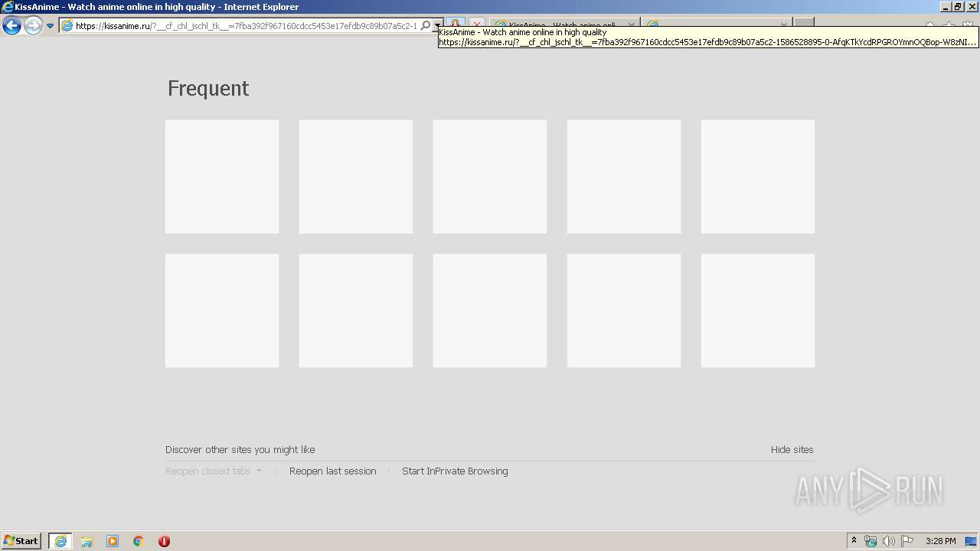The height and width of the screenshot is (551, 980).
Task: Open first frequent site tile in top row
Action: (222, 177)
